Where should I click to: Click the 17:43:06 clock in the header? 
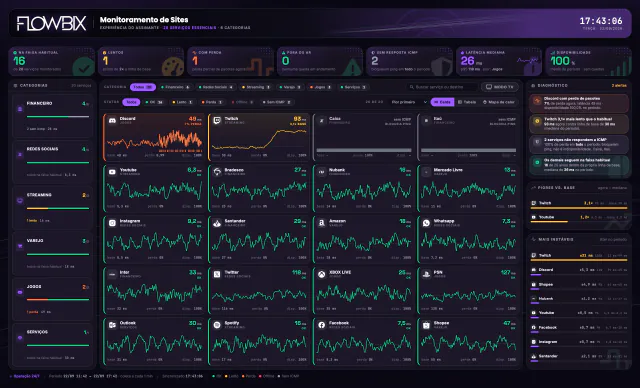(601, 21)
